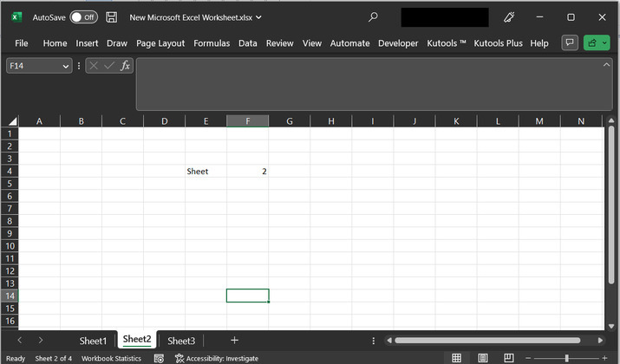
Task: Click the Save icon in title bar
Action: click(111, 16)
